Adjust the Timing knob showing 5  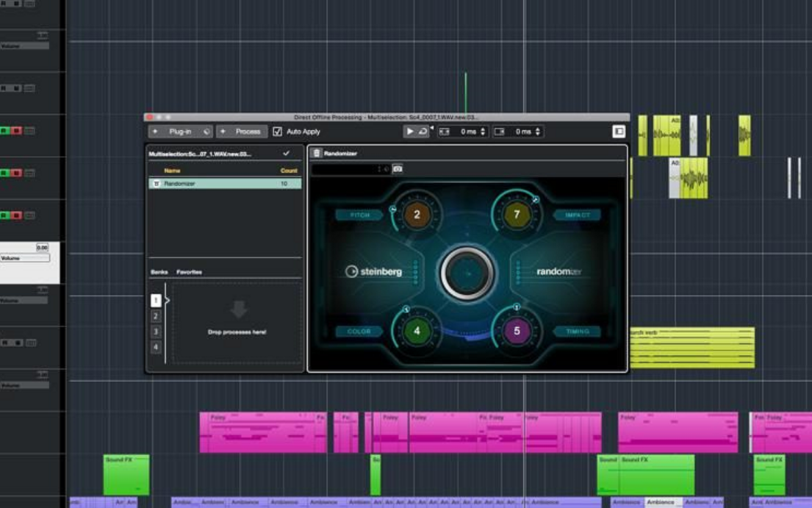coord(517,331)
